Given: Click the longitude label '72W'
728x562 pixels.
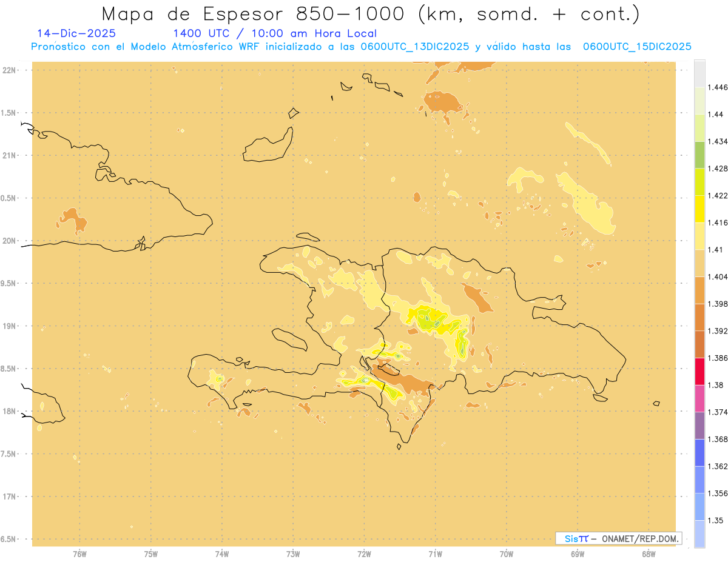Looking at the screenshot, I should [x=364, y=554].
